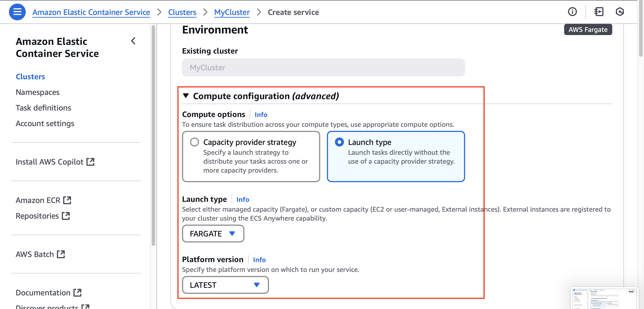Click Info link next to Compute options
This screenshot has height=309, width=644.
pos(261,115)
